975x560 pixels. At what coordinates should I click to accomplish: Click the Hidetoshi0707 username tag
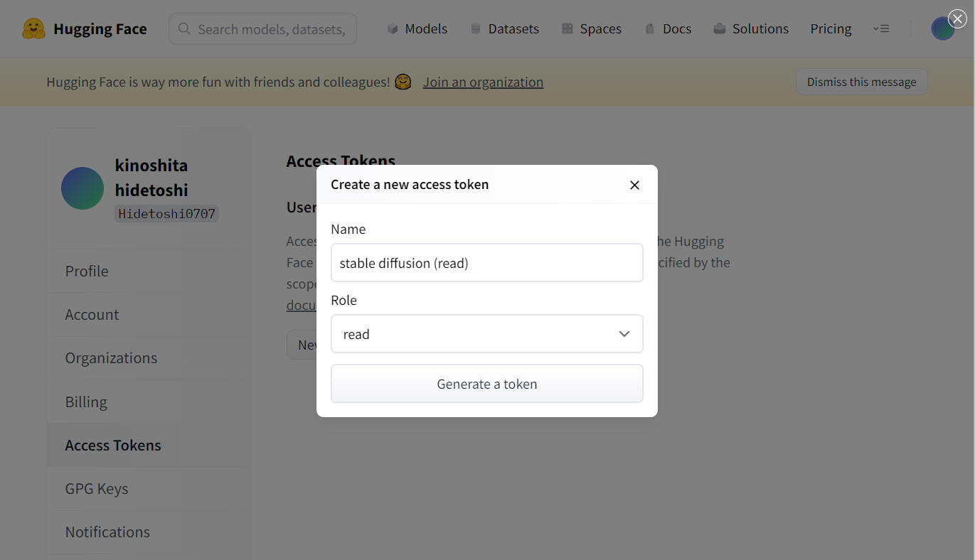point(167,213)
